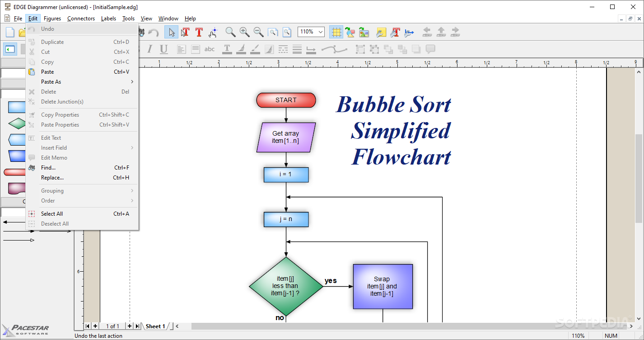Choose Find... from Edit menu
Screen dimensions: 644x340
click(82, 168)
